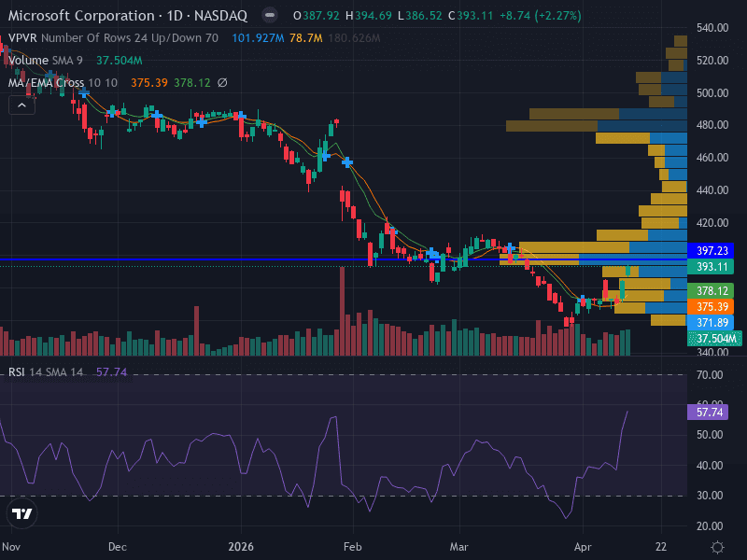Click the 397.23 blue price label
The width and height of the screenshot is (747, 560).
[712, 250]
